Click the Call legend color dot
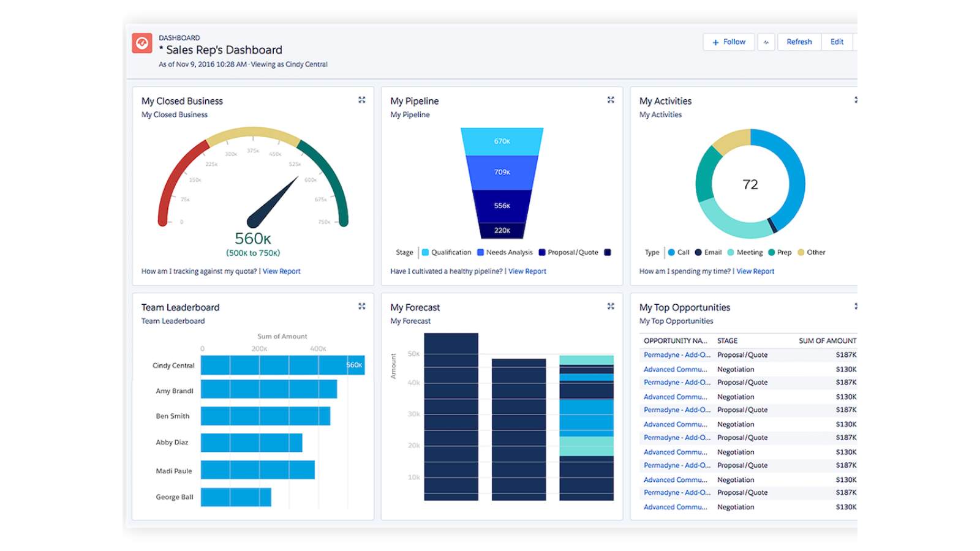This screenshot has height=551, width=980. [x=671, y=252]
